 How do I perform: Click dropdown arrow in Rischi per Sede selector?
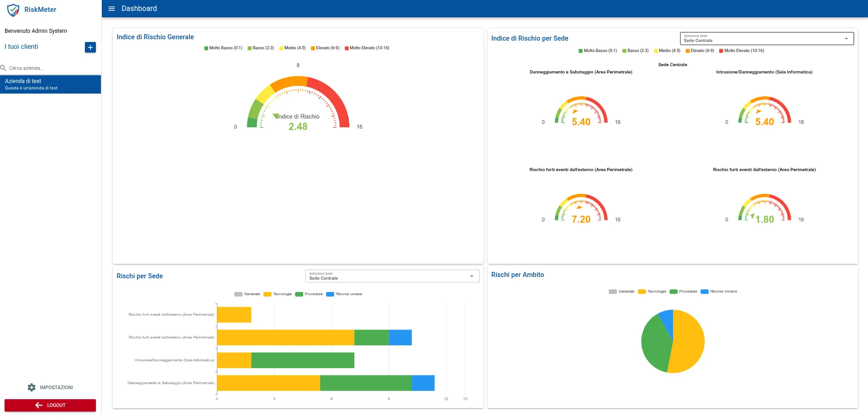coord(472,276)
